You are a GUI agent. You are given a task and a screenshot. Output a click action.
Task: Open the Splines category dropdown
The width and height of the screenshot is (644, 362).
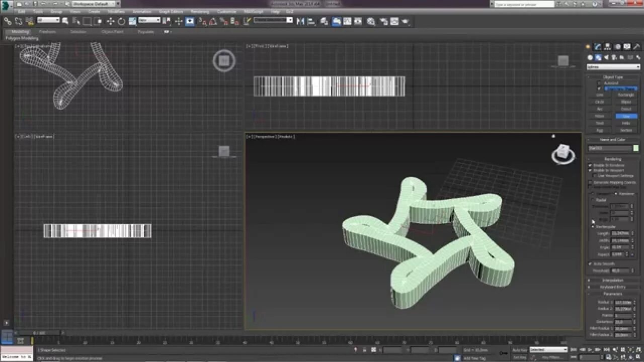tap(613, 67)
